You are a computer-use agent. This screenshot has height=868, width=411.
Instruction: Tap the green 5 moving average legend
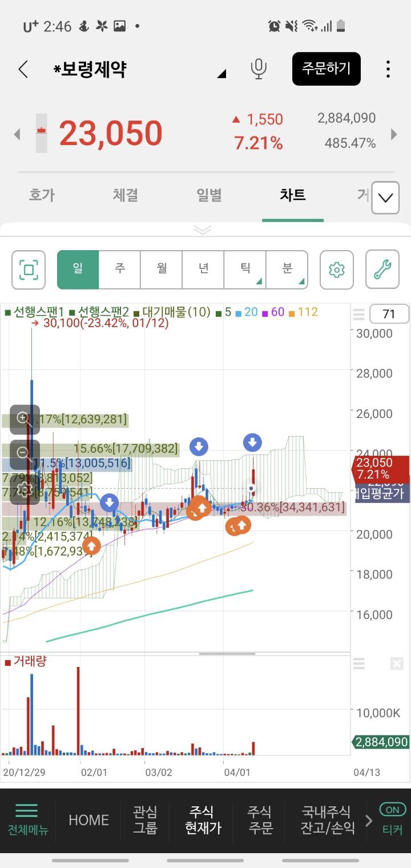tap(224, 312)
